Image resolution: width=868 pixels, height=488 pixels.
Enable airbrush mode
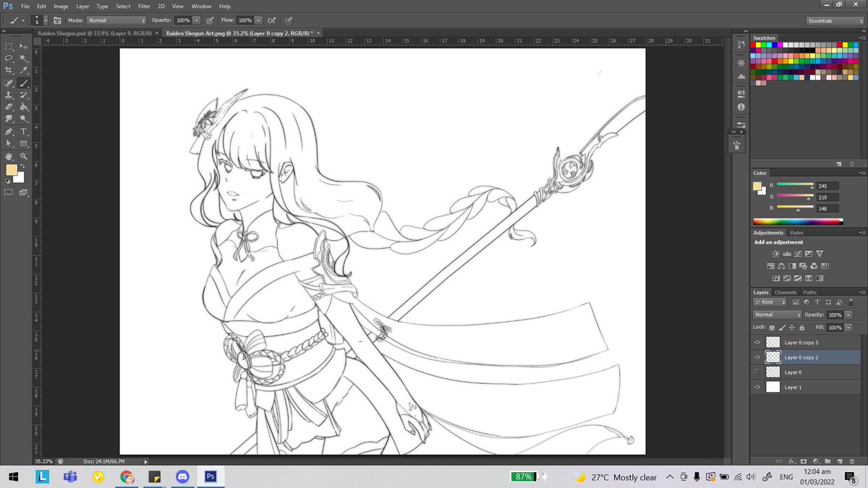point(271,21)
